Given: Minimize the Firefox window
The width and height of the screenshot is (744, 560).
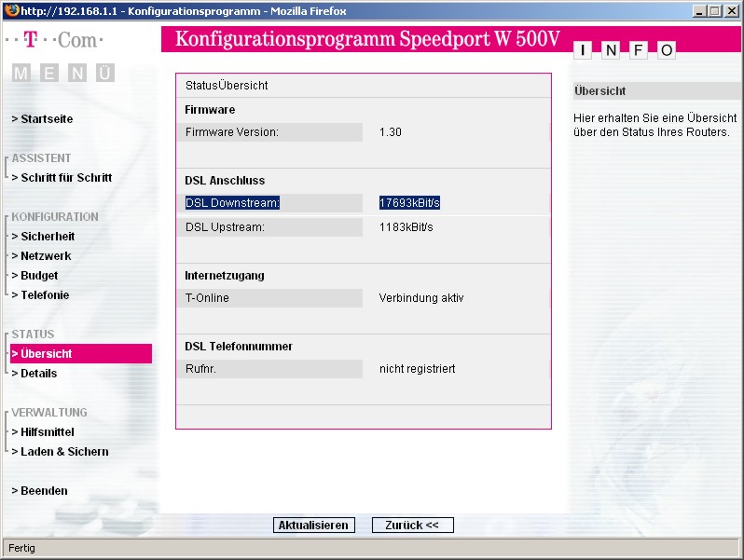Looking at the screenshot, I should (x=699, y=10).
